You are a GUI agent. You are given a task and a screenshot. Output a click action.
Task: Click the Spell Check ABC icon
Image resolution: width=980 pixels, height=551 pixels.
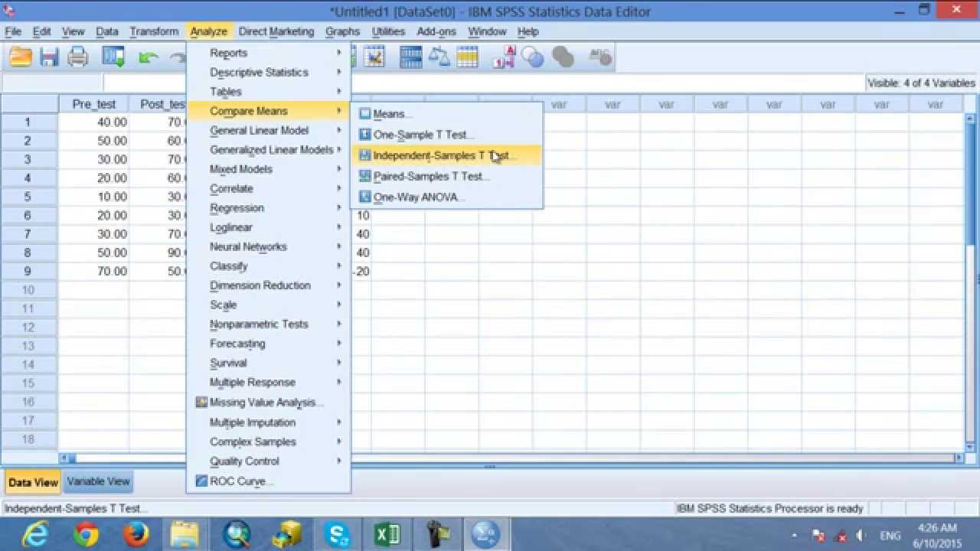pyautogui.click(x=599, y=56)
